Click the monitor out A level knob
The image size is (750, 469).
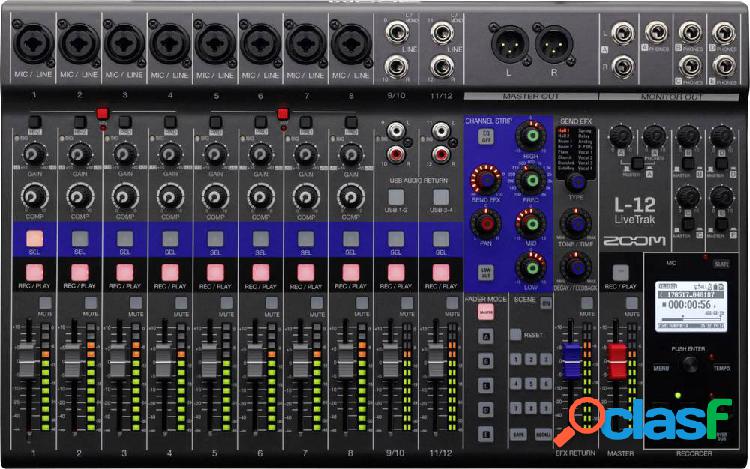pos(621,136)
